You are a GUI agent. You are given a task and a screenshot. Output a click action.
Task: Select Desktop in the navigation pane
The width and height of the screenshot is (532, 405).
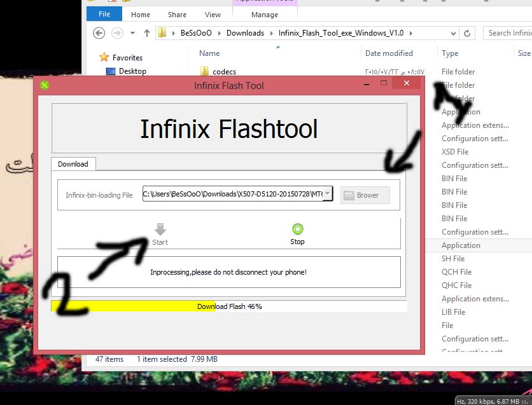132,71
